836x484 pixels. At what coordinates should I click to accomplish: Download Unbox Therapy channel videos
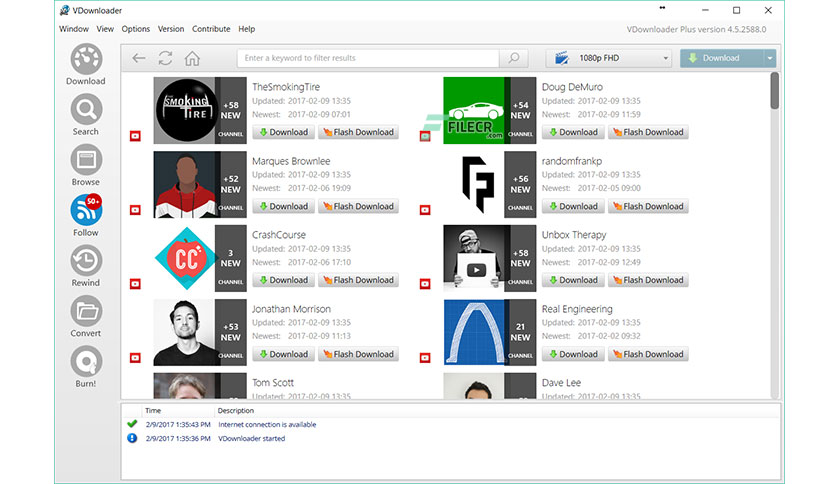coord(573,280)
